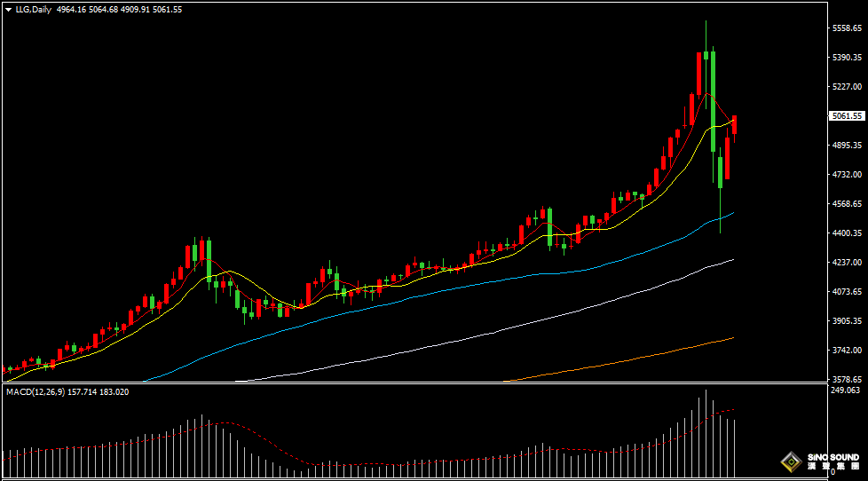Click the triangle arrow beside LLG,Daily
Image resolution: width=868 pixels, height=481 pixels.
(x=8, y=10)
